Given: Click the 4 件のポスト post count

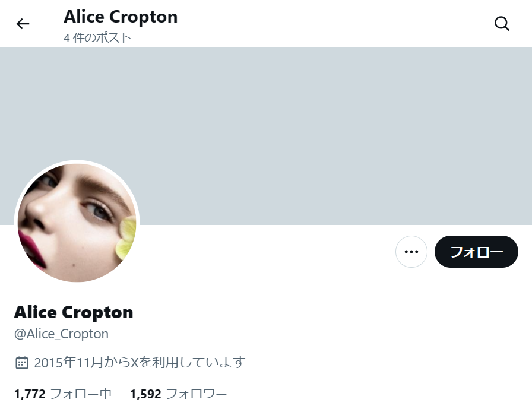Looking at the screenshot, I should pyautogui.click(x=97, y=37).
